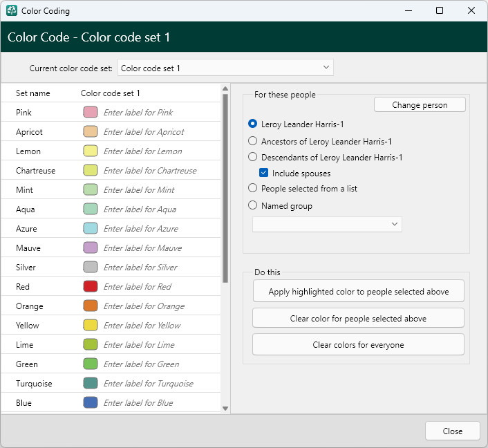This screenshot has height=448, width=488.
Task: Open the Named group dropdown list
Action: click(327, 224)
